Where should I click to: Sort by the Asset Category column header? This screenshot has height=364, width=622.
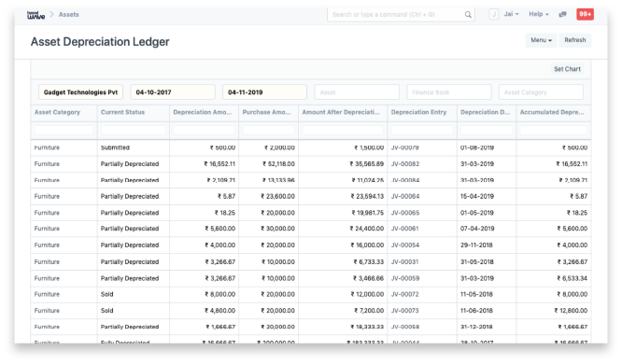57,112
